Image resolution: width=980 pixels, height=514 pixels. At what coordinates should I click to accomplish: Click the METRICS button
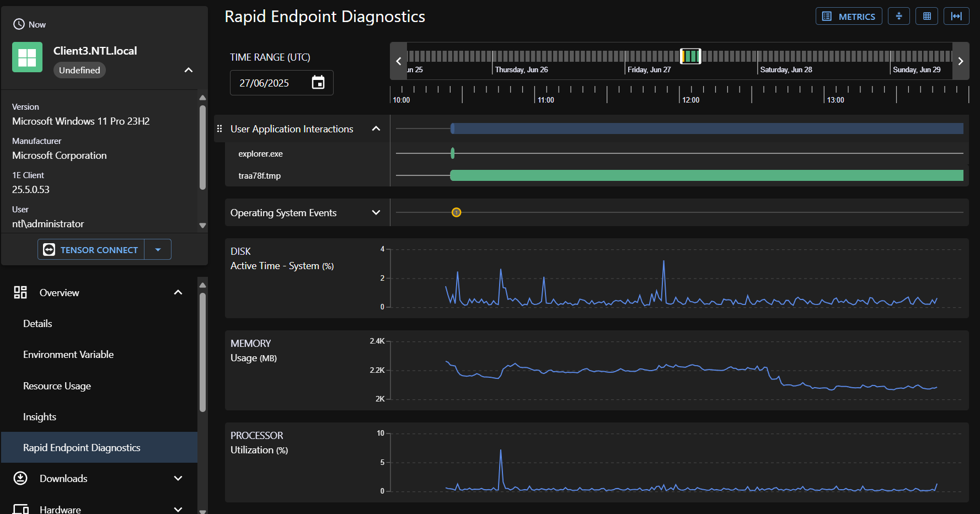848,17
